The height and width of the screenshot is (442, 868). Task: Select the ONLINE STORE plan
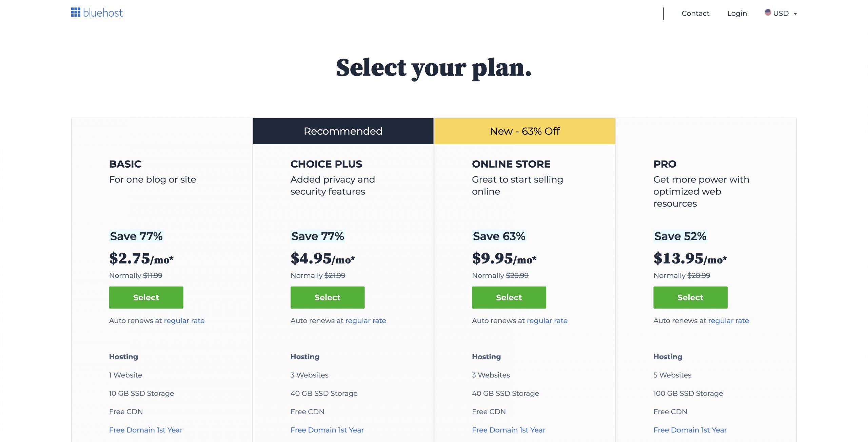509,297
